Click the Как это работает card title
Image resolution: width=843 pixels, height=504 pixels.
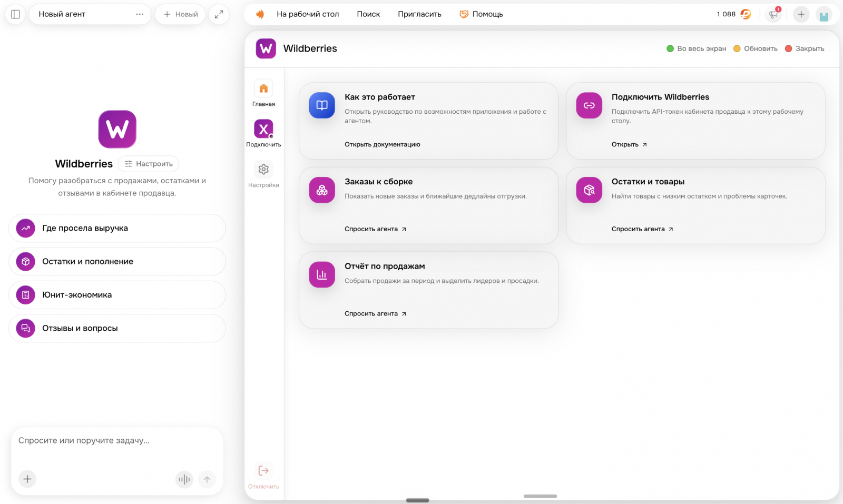pos(380,97)
